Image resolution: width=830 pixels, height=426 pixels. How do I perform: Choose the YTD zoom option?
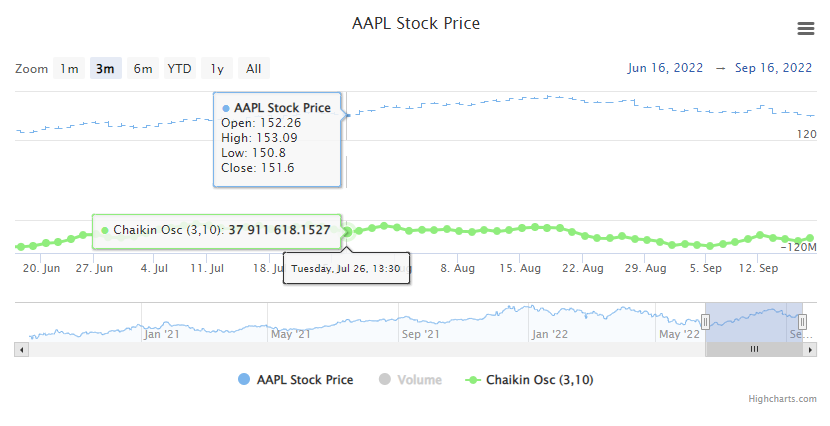pyautogui.click(x=180, y=69)
